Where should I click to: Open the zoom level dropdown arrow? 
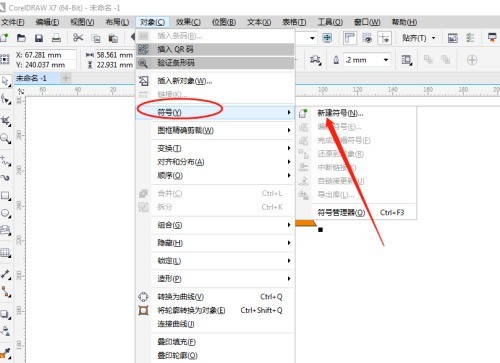(x=312, y=38)
